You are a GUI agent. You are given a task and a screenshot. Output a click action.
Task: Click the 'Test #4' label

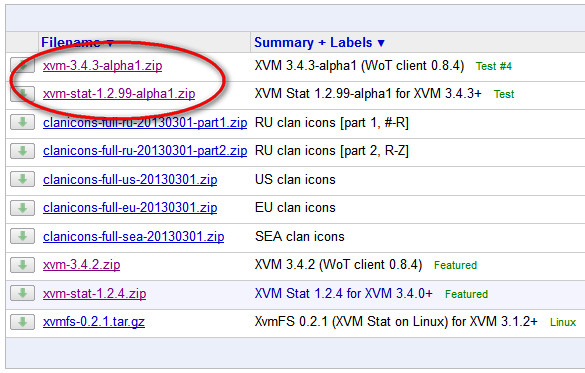[494, 66]
